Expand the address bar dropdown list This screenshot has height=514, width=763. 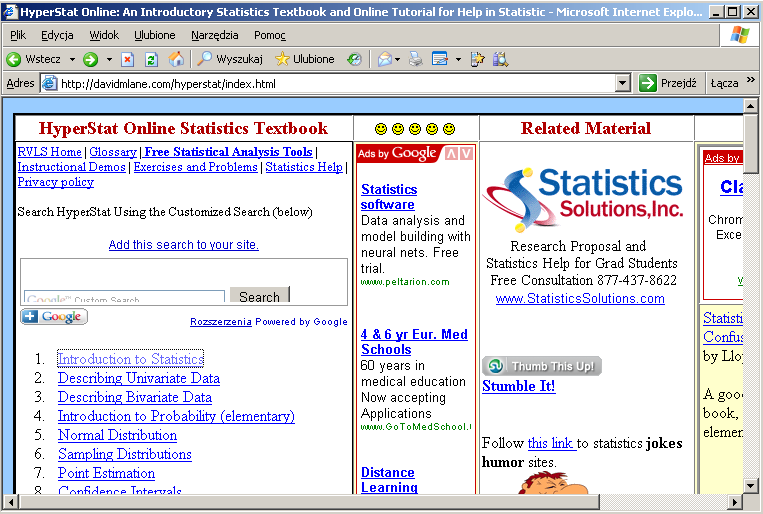point(622,83)
